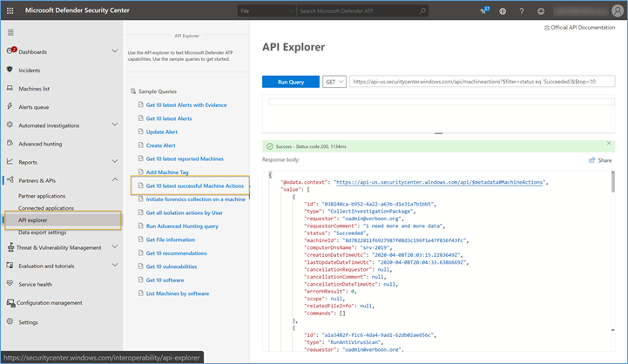Load Create Alert sample query
The width and height of the screenshot is (628, 364).
pyautogui.click(x=160, y=145)
